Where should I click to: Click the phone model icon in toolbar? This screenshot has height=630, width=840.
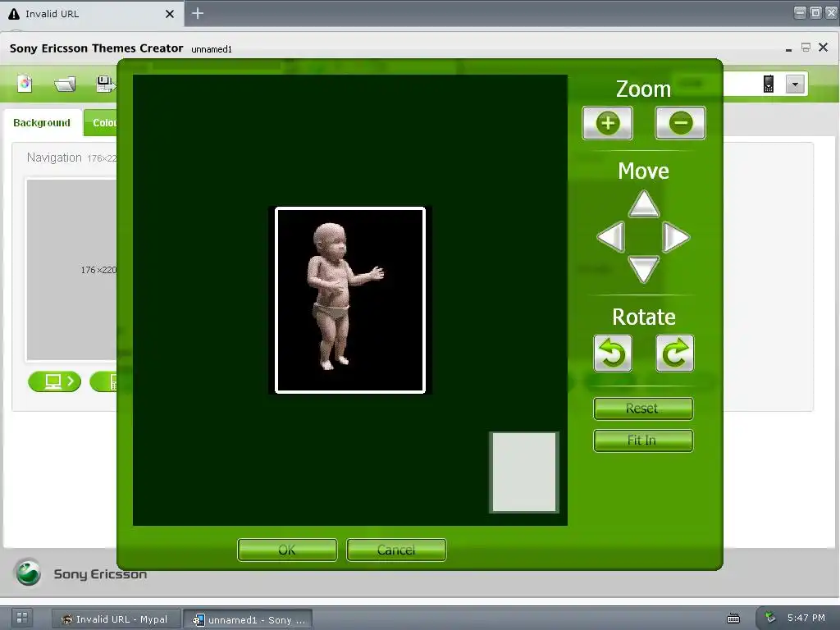click(768, 84)
